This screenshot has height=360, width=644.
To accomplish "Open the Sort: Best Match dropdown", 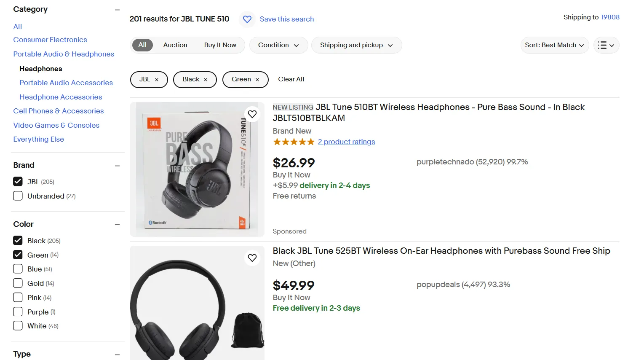I will [x=554, y=45].
